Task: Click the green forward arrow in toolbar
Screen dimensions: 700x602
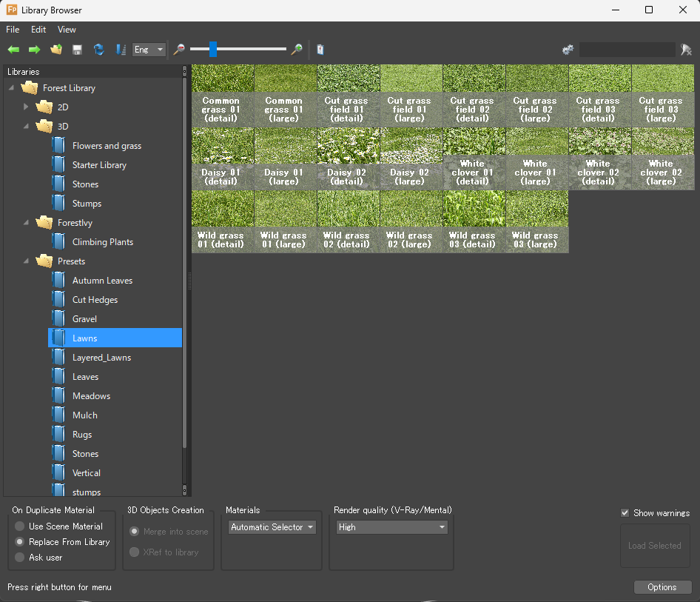Action: tap(34, 50)
